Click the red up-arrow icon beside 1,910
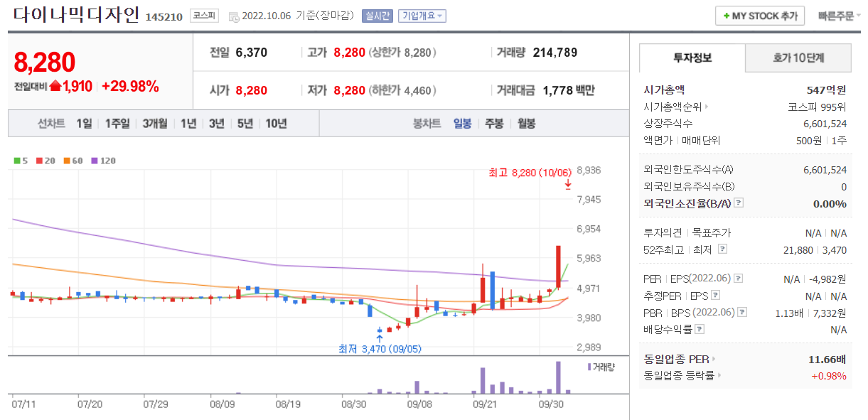 (55, 87)
